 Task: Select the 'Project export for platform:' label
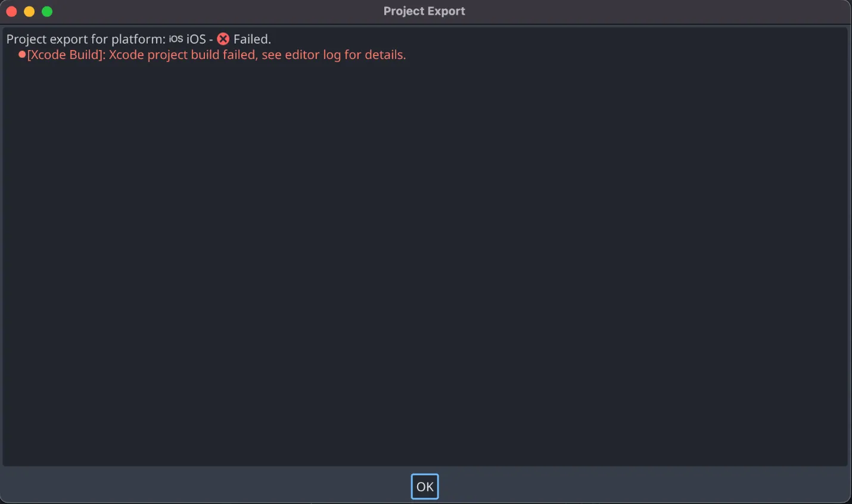click(86, 39)
